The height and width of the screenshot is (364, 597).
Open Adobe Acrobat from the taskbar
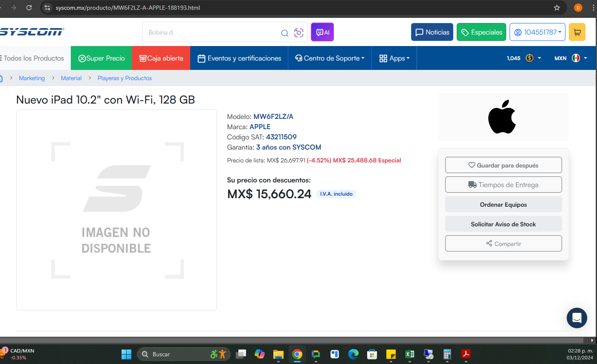pos(466,354)
